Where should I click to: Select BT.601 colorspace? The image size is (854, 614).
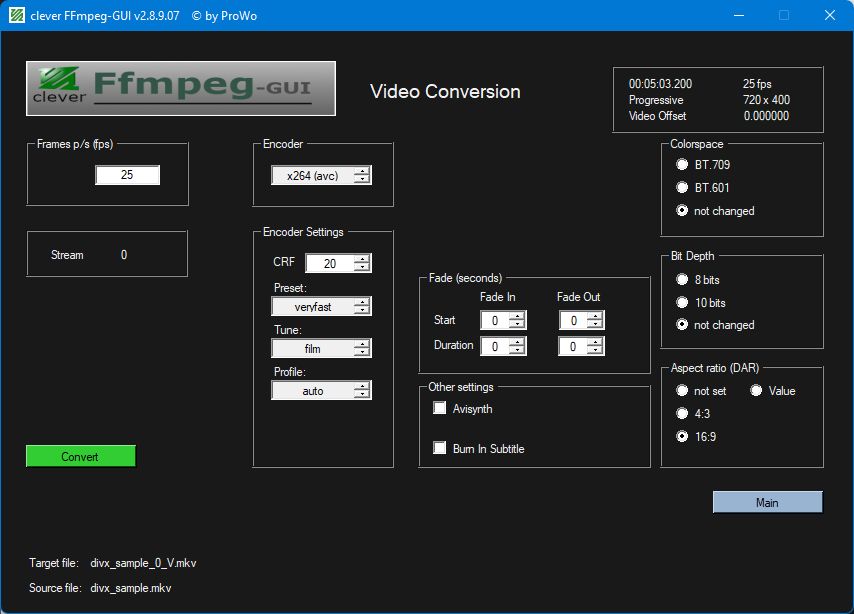(x=682, y=187)
